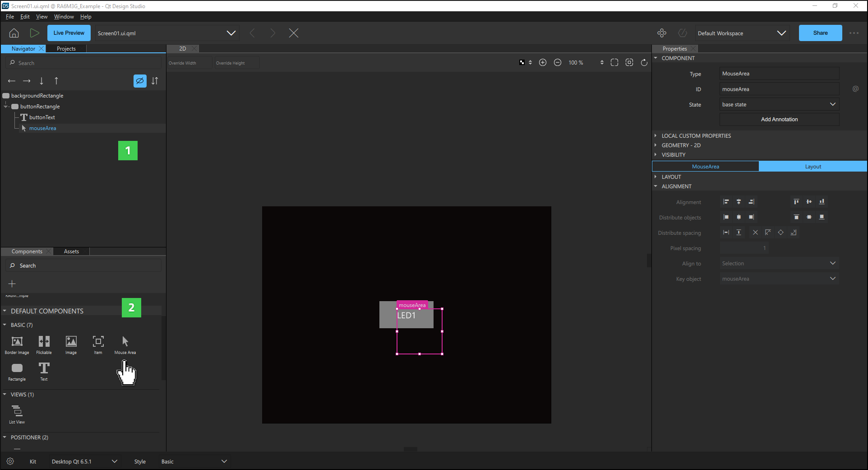Add a module with the plus icon
This screenshot has height=470, width=868.
coord(12,284)
